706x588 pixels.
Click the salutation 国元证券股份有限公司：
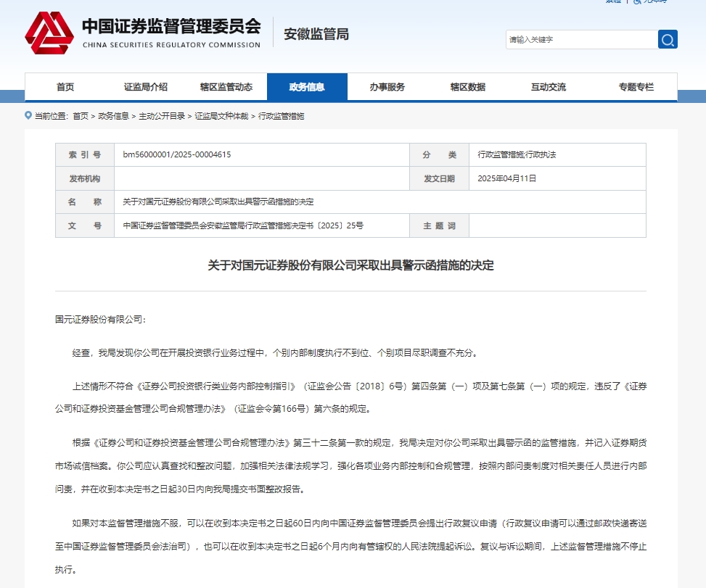(x=100, y=320)
